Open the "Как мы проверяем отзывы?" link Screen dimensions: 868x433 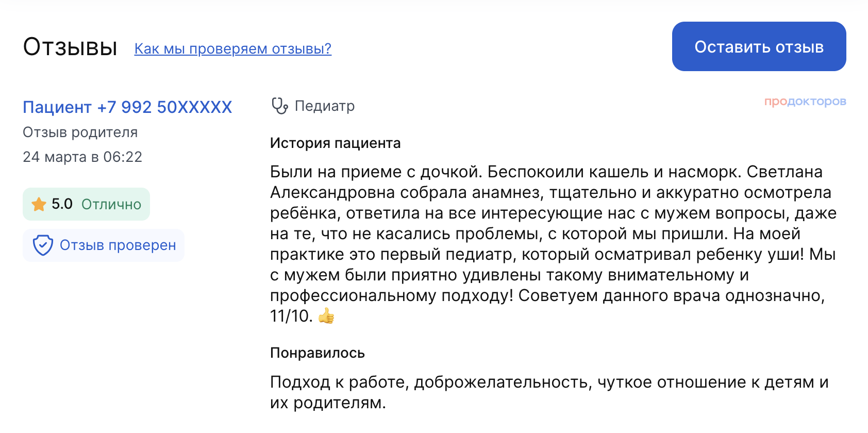tap(232, 49)
